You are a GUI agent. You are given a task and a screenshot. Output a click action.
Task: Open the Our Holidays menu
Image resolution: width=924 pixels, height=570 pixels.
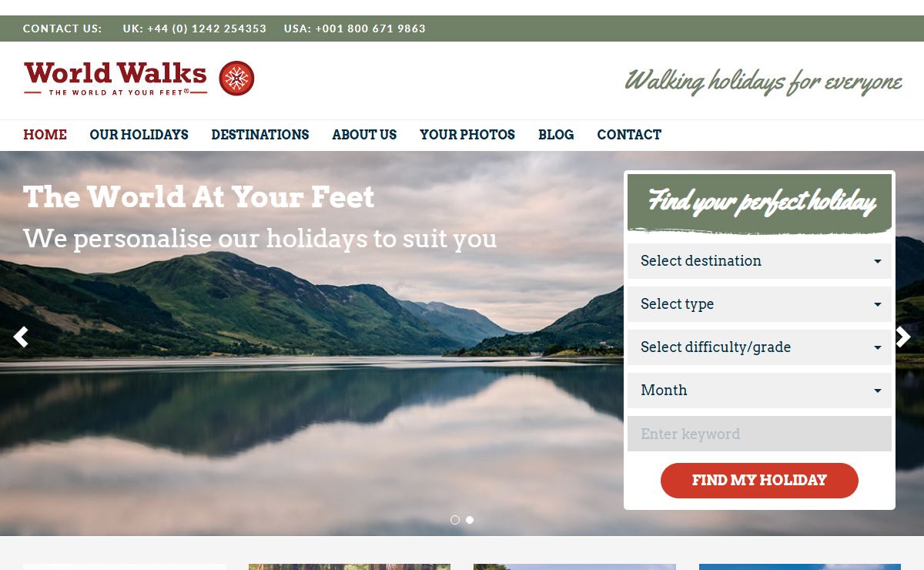[x=139, y=135]
